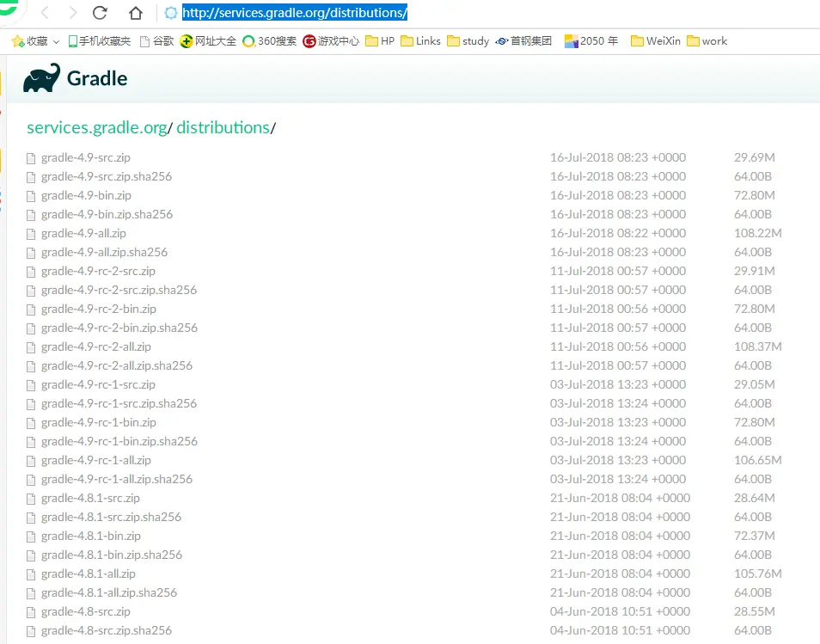Open gradle-4.8-src.zip.sha256 link

point(107,630)
